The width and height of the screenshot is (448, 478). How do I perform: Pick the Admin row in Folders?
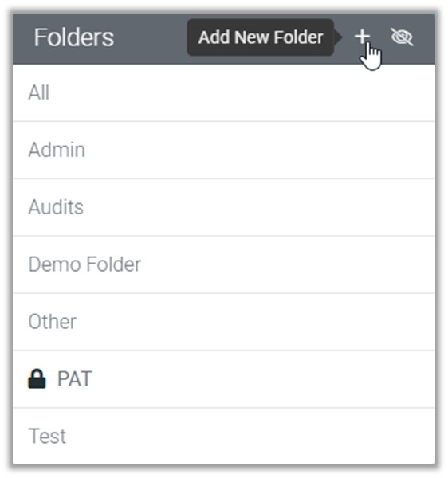coord(224,150)
